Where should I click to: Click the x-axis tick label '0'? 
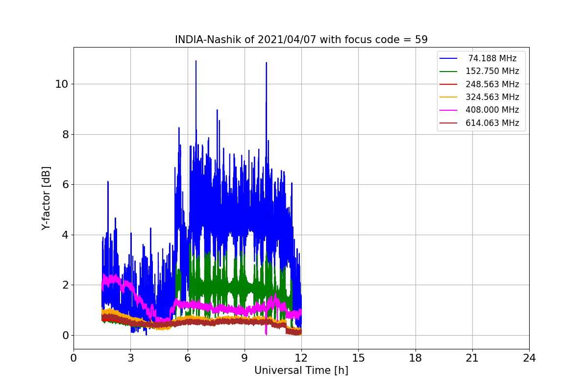click(x=73, y=358)
